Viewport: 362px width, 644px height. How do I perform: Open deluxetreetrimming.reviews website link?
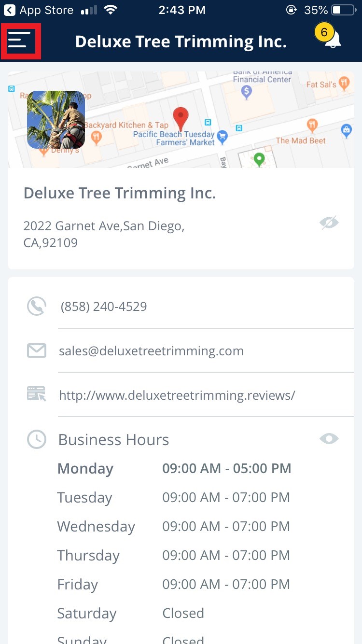(177, 395)
